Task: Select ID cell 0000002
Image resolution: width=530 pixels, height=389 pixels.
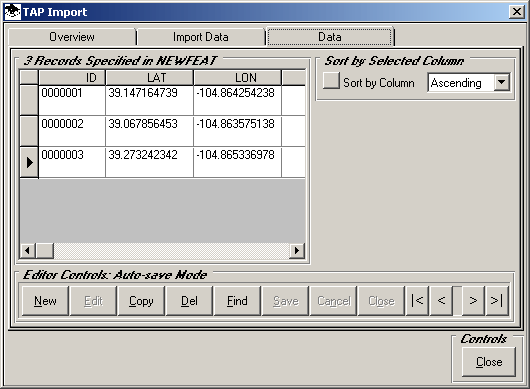Action: 72,131
